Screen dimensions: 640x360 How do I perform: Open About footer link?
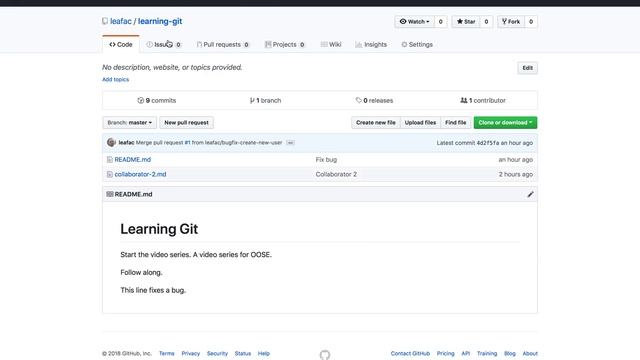530,353
